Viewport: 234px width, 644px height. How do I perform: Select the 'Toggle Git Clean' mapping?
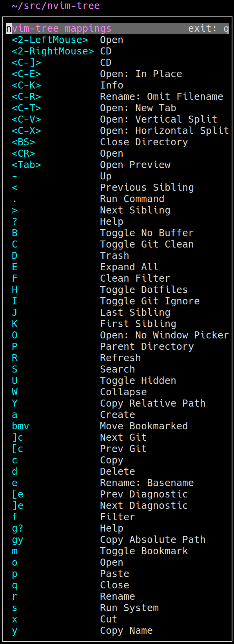[x=118, y=244]
